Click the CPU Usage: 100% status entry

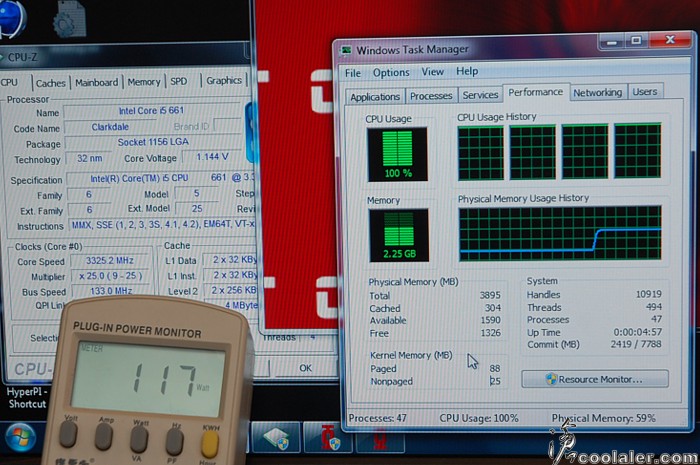tap(479, 418)
